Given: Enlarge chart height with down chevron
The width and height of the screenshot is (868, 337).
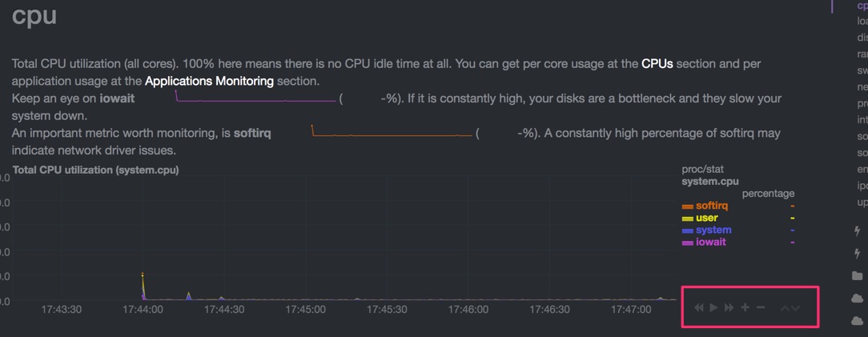Looking at the screenshot, I should pos(795,307).
